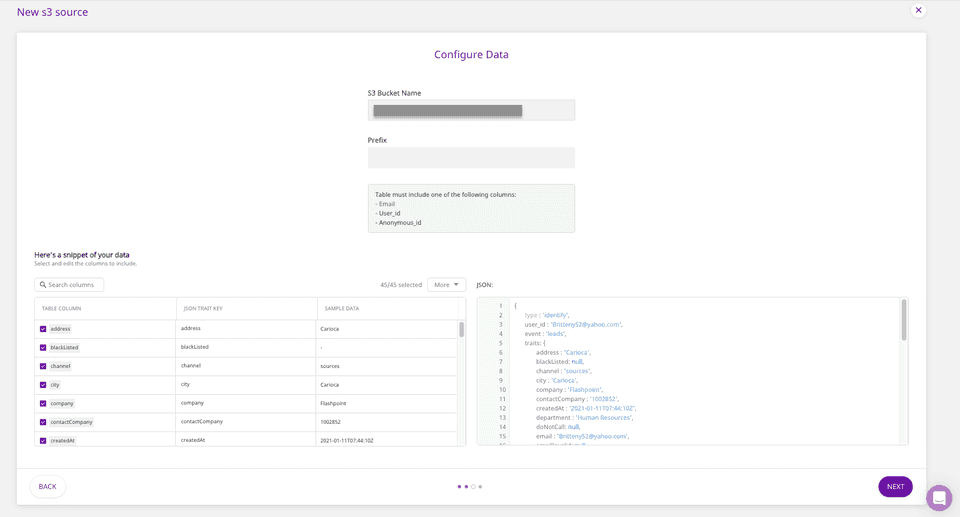Edit the company JSON trait key

click(245, 403)
